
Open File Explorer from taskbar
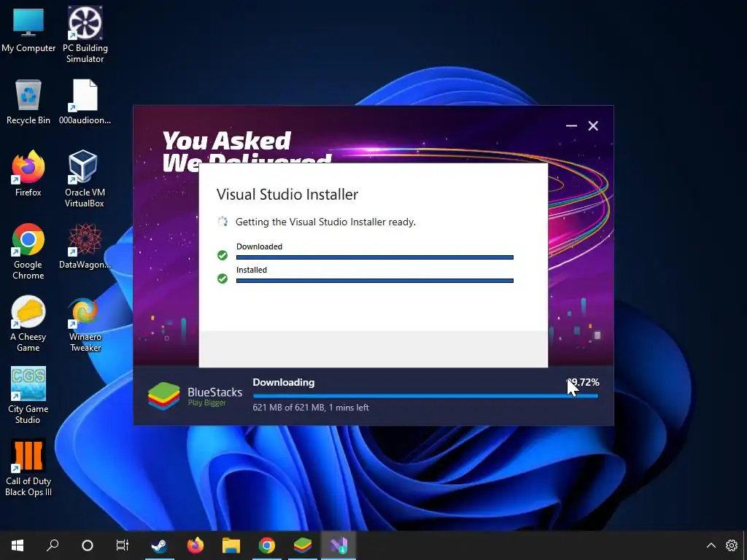pyautogui.click(x=231, y=545)
